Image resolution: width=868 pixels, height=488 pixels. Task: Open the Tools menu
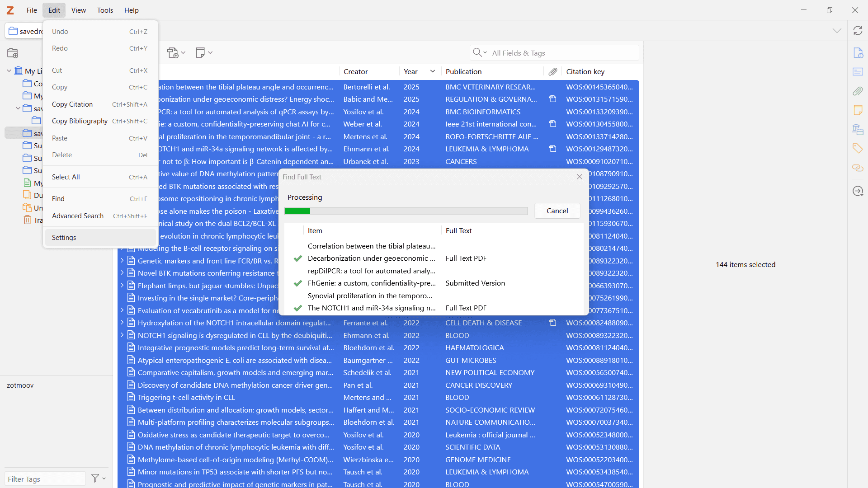pos(105,10)
